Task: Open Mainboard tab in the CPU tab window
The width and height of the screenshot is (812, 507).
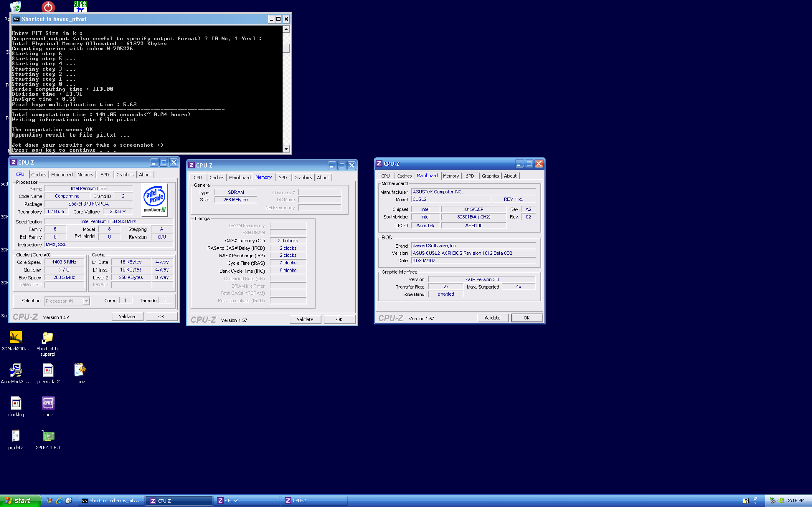Action: coord(62,175)
